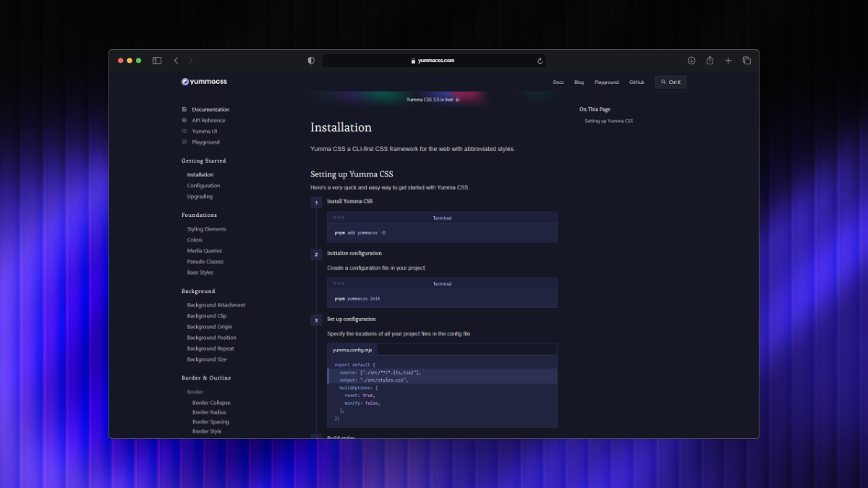The height and width of the screenshot is (488, 868).
Task: Reload the page with the refresh icon
Action: [x=540, y=61]
